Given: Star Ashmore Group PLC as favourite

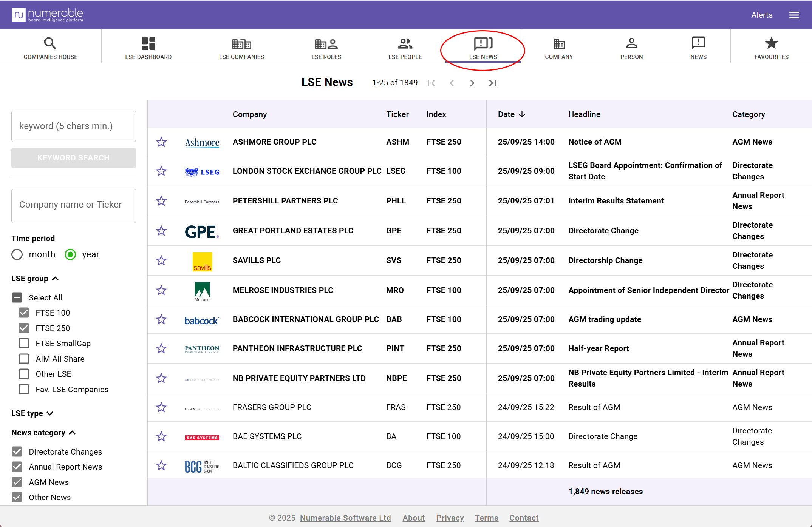Looking at the screenshot, I should [161, 142].
